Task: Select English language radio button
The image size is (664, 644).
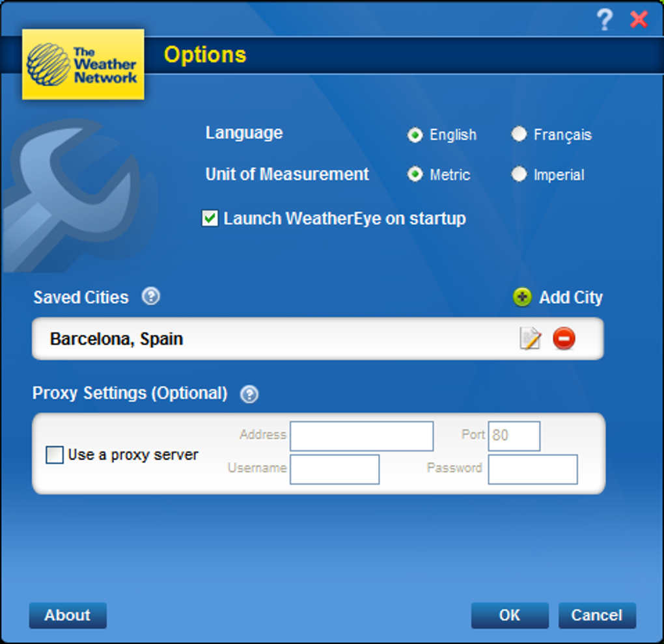Action: click(x=415, y=135)
